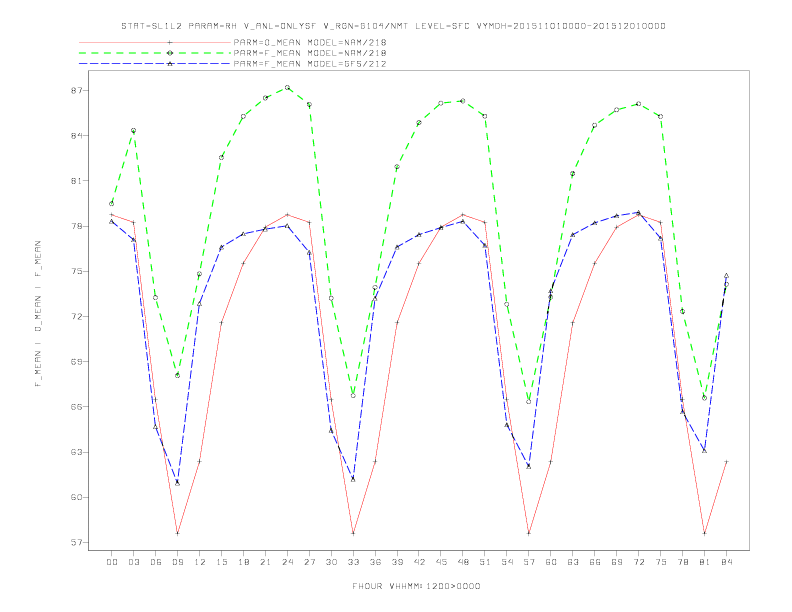The height and width of the screenshot is (612, 792).
Task: Click x-axis tick label 39
Action: click(x=397, y=562)
